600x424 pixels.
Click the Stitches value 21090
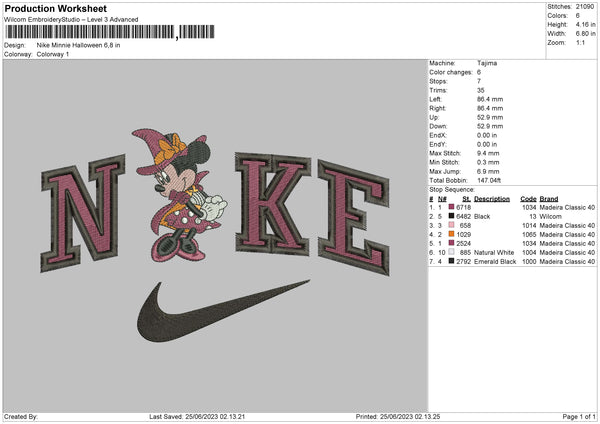[x=585, y=7]
